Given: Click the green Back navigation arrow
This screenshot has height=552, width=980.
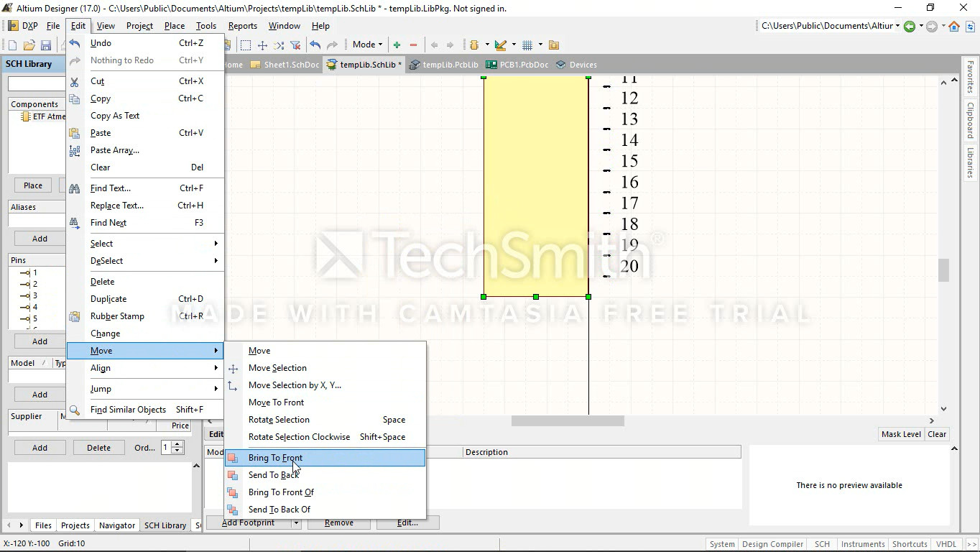Looking at the screenshot, I should (910, 27).
